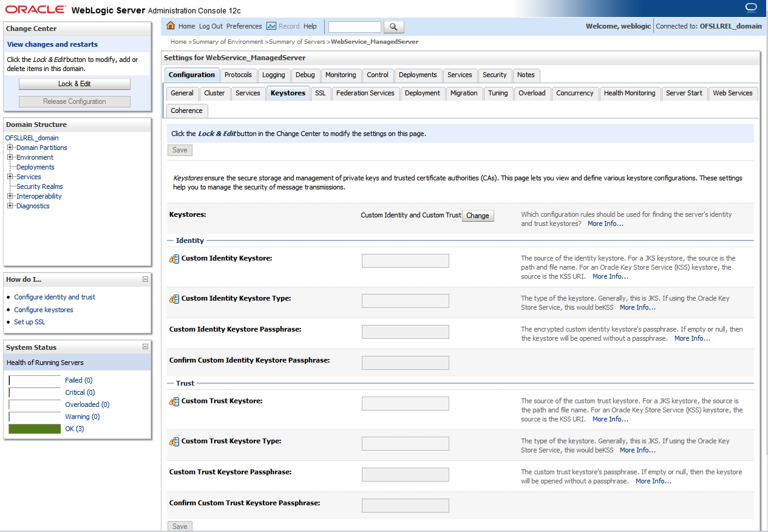The width and height of the screenshot is (768, 532).
Task: Expand the Services tree node
Action: [10, 177]
